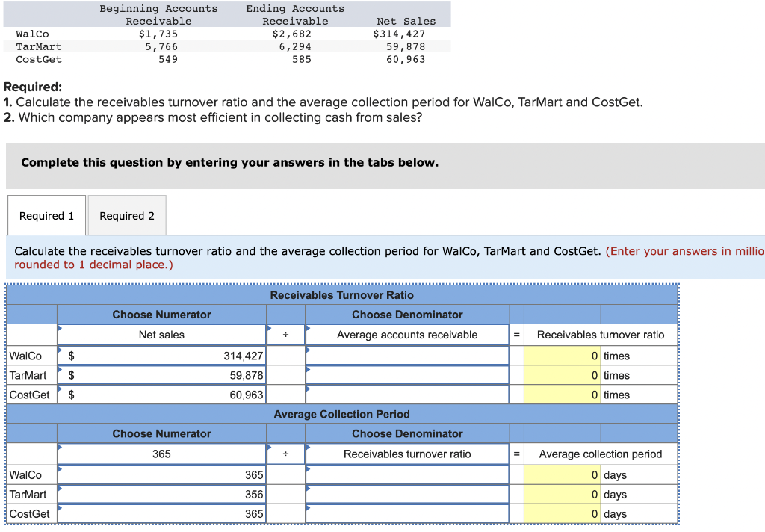The width and height of the screenshot is (765, 532).
Task: Click CostGet's yellow days answer cell
Action: (559, 513)
